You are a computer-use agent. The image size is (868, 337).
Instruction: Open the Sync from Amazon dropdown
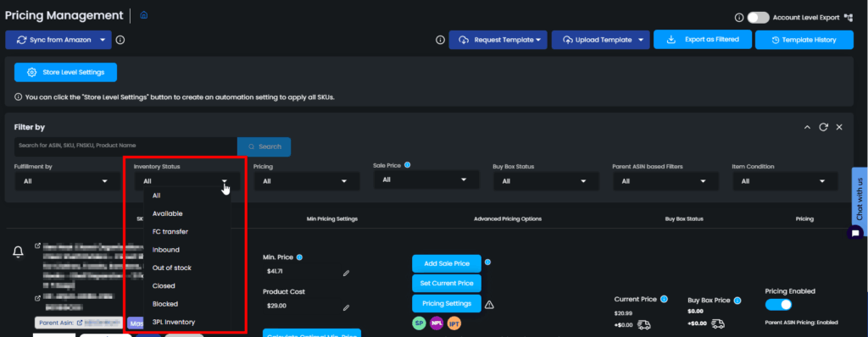point(103,40)
